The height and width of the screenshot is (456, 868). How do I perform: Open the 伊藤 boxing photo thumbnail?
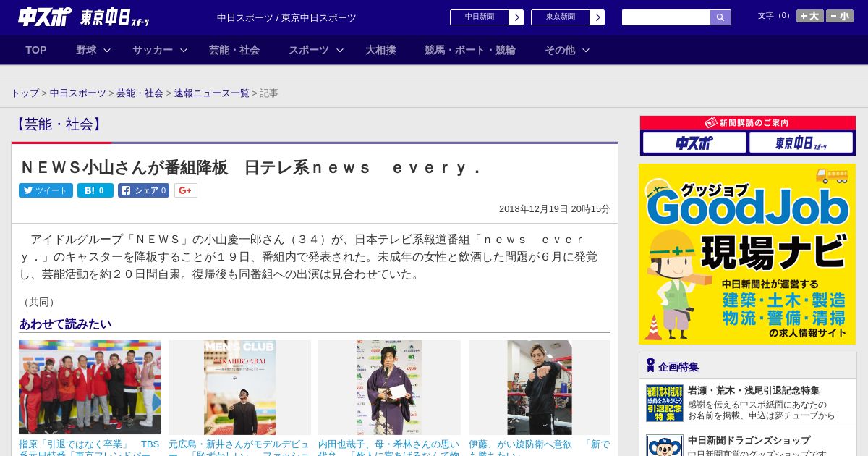click(x=540, y=387)
